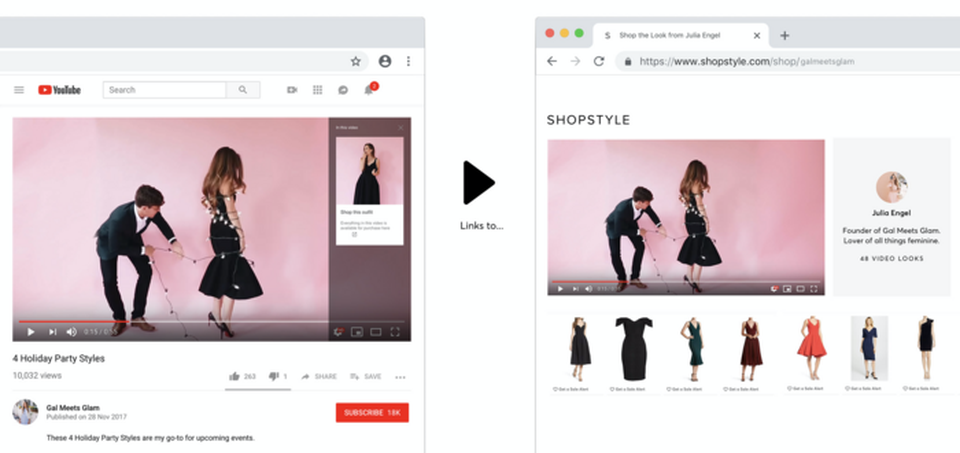Screen dimensions: 960x453
Task: Open the 'Shop this outfit' card link
Action: tap(370, 225)
